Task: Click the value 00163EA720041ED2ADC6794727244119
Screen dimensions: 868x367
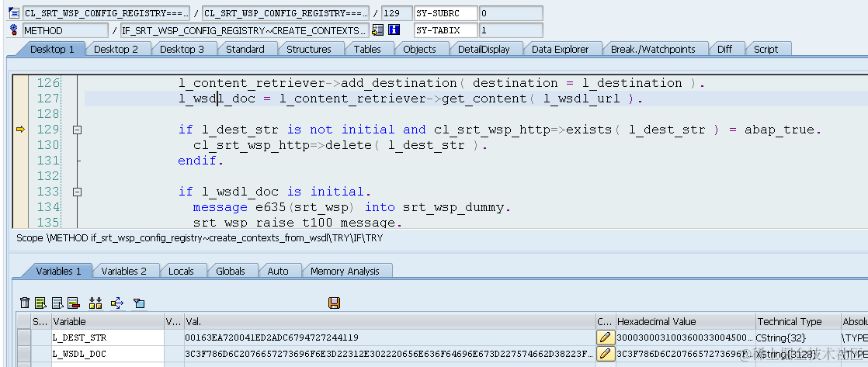Action: (x=272, y=338)
